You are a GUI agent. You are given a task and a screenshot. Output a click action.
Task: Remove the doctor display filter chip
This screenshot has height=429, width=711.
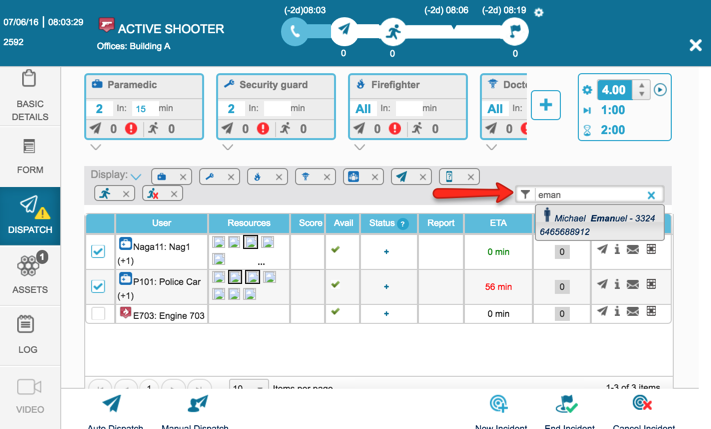coord(326,177)
